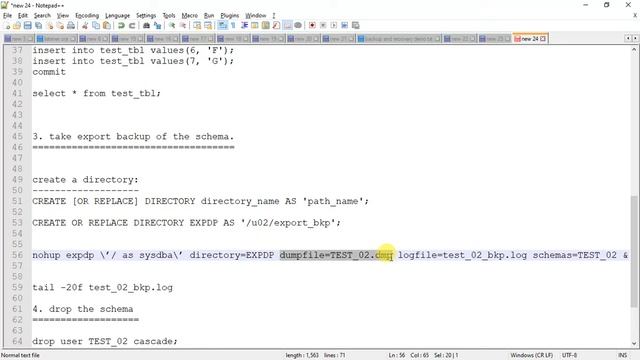This screenshot has width=640, height=360.
Task: Click the Copy toolbar icon
Action: click(96, 25)
